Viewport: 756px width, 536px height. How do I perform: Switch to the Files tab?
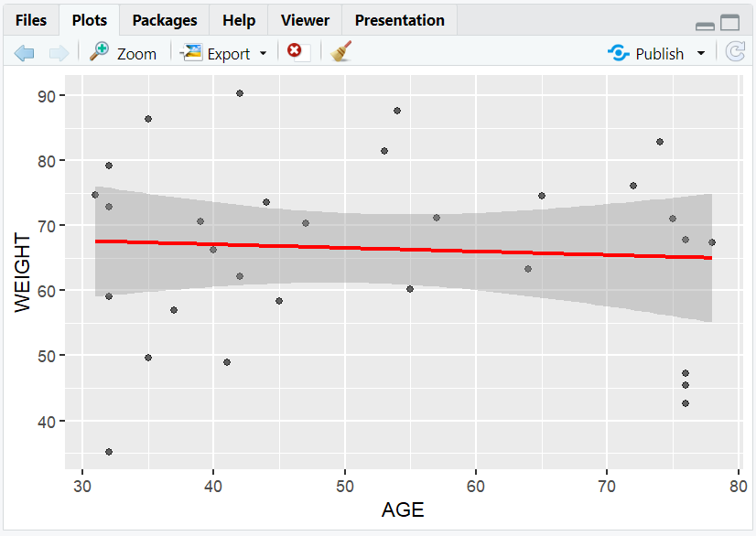click(32, 19)
